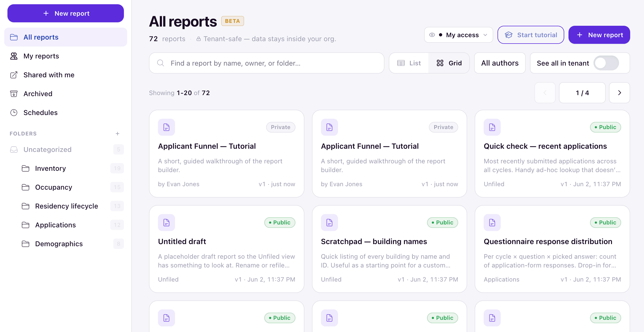Open the My access dropdown
The width and height of the screenshot is (644, 332).
(459, 35)
